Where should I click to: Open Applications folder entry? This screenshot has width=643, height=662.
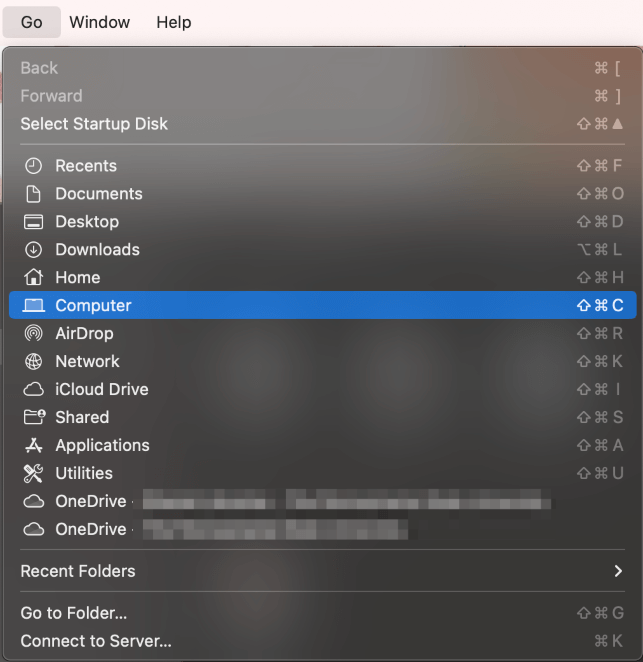pos(323,445)
